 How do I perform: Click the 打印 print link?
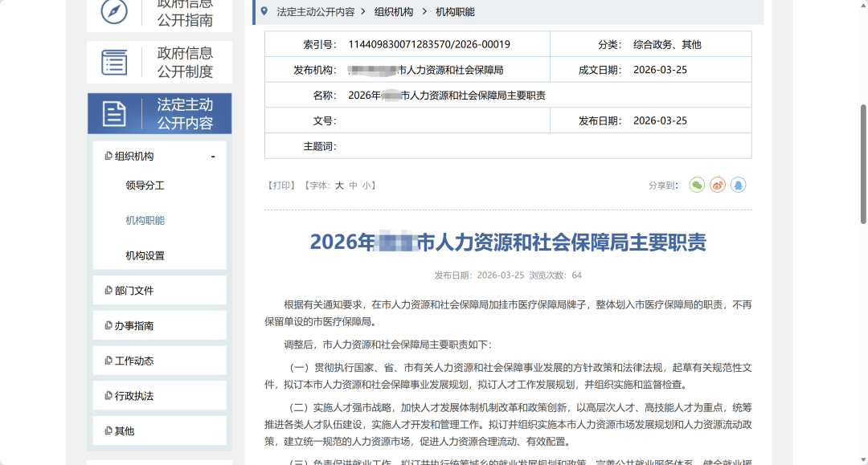pyautogui.click(x=282, y=186)
